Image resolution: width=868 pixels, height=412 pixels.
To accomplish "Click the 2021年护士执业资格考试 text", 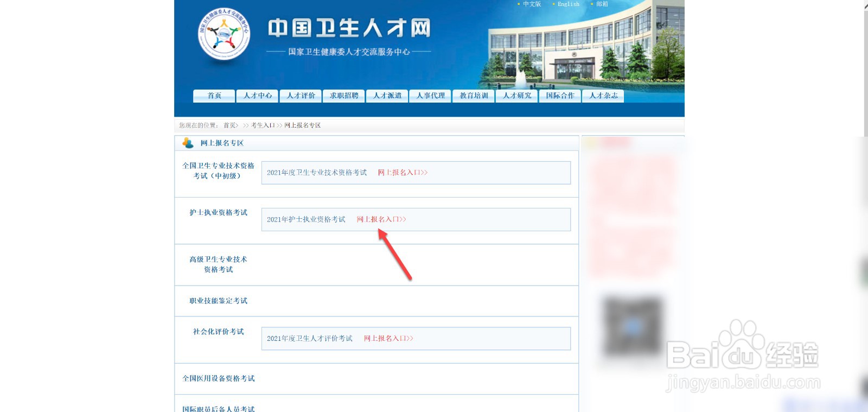I will point(306,219).
